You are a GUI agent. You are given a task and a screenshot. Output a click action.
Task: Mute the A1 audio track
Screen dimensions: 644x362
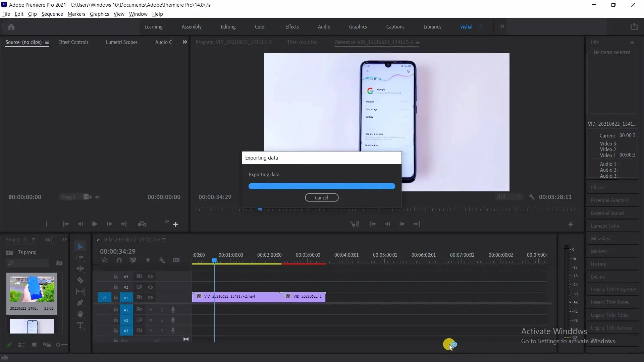tap(150, 310)
